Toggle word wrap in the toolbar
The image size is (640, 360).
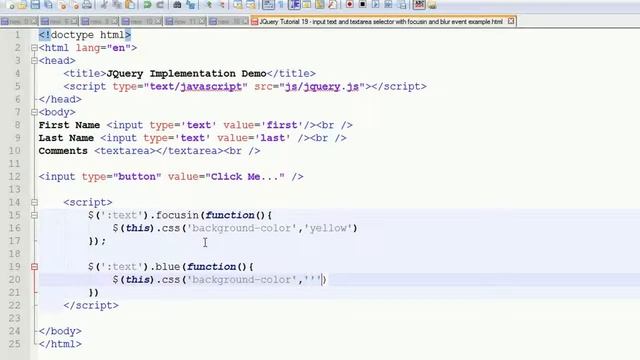268,5
